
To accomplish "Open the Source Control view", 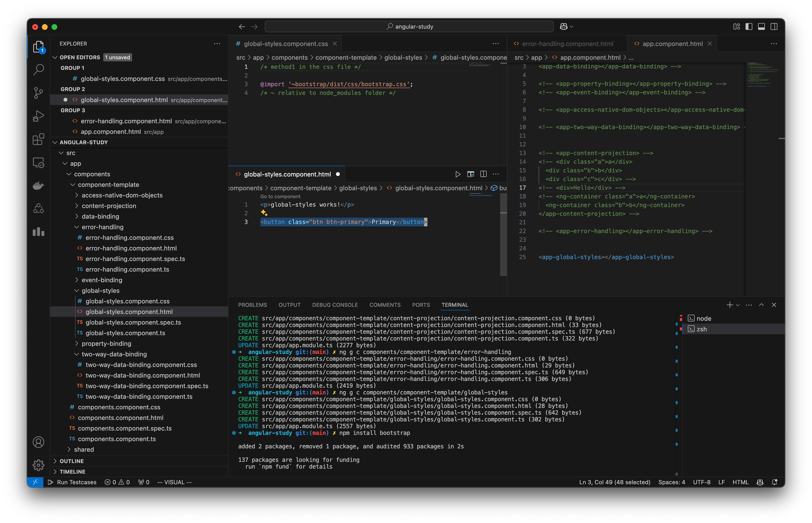I will (38, 93).
